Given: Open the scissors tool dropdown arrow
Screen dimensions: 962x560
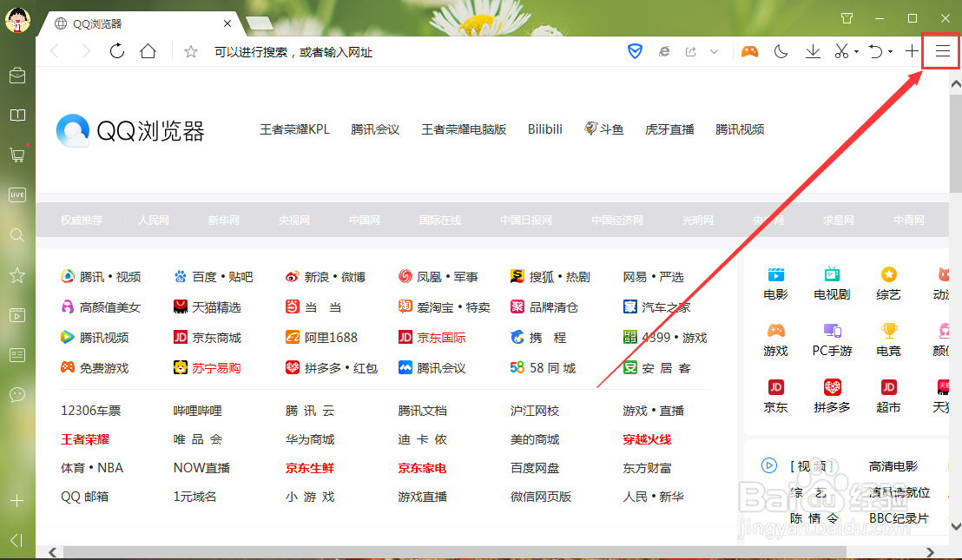Looking at the screenshot, I should coord(856,52).
